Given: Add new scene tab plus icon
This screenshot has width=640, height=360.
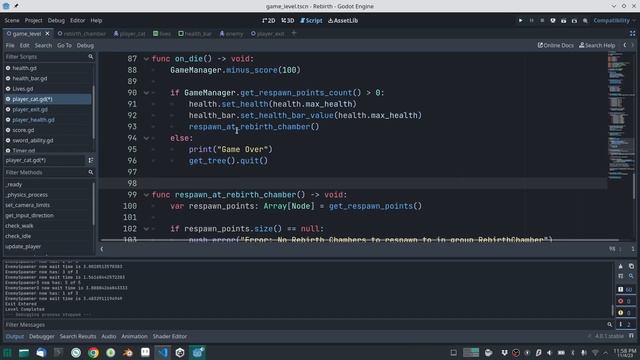Looking at the screenshot, I should click(x=294, y=33).
